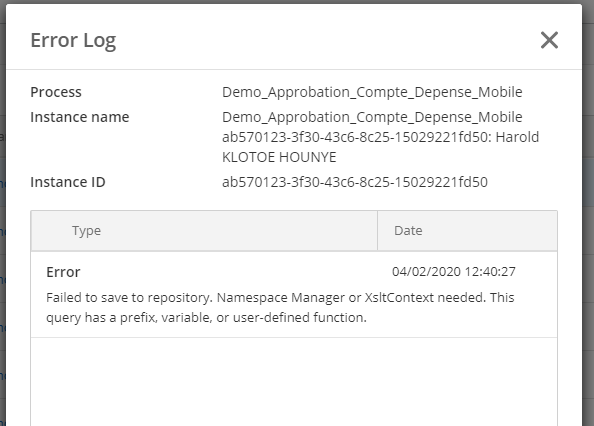Screen dimensions: 594x426
Task: Click the Process value Demo_Approbation_Compte_Depense_Mobile
Action: [x=372, y=92]
